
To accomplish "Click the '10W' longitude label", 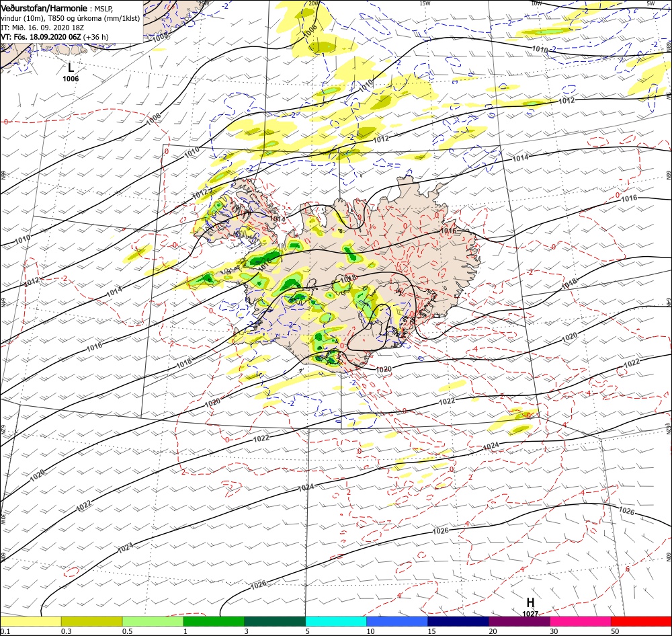I will click(536, 3).
